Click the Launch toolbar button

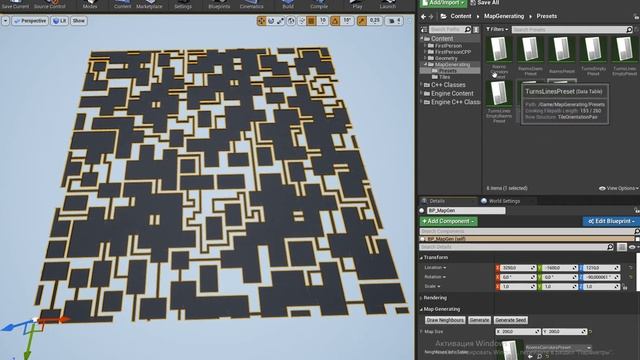(x=387, y=4)
